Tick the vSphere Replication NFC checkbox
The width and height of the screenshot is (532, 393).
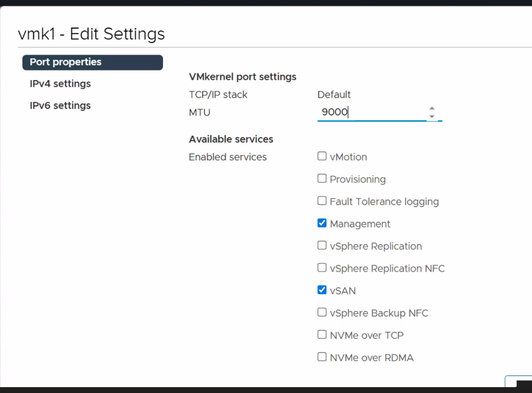coord(322,268)
